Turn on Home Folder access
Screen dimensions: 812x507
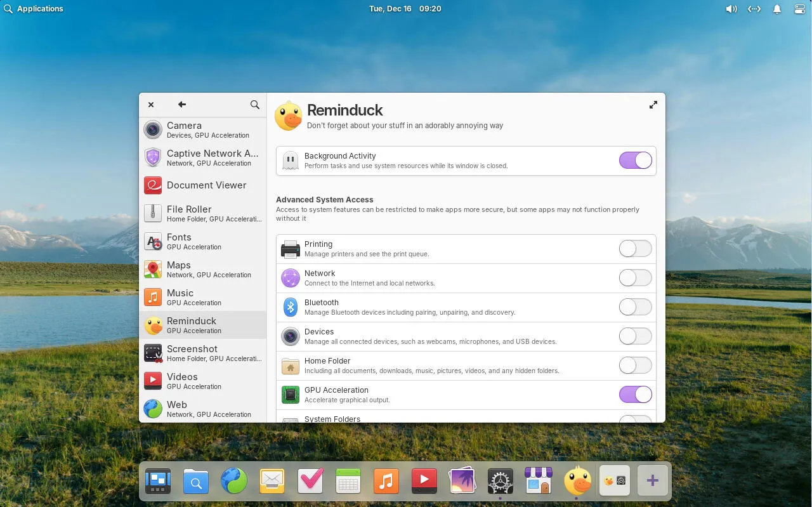[x=635, y=365]
